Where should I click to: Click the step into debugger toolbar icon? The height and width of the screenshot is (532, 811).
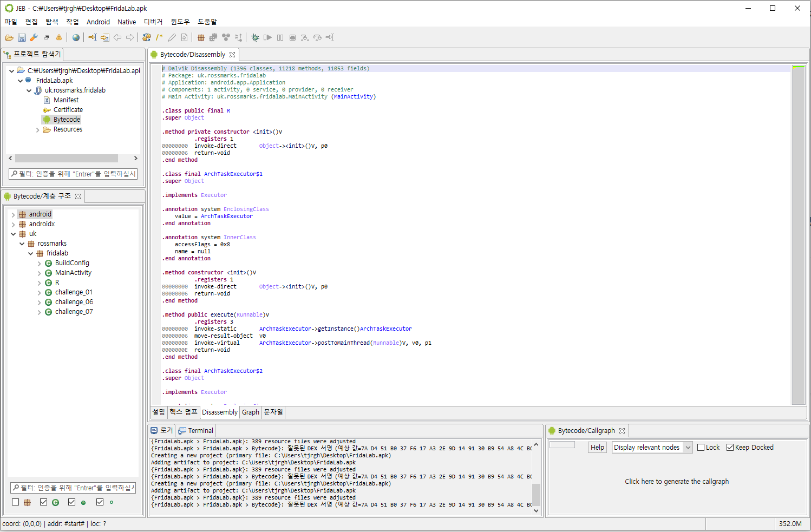tap(305, 37)
